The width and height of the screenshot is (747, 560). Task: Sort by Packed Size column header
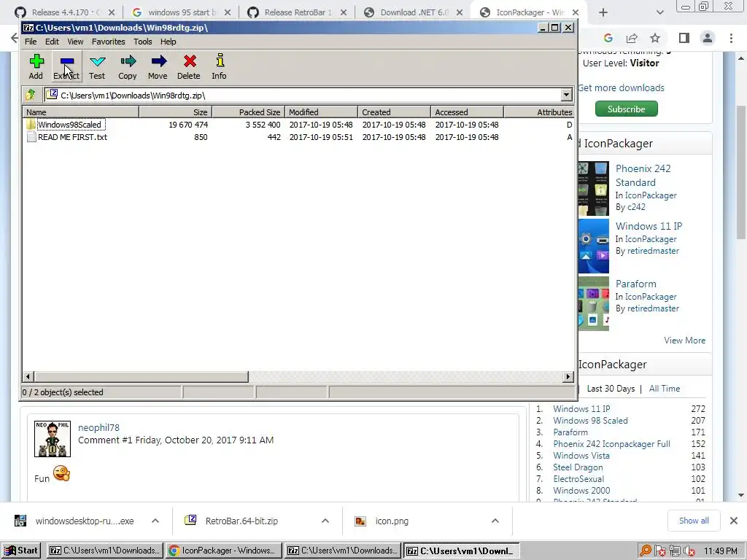(x=248, y=112)
